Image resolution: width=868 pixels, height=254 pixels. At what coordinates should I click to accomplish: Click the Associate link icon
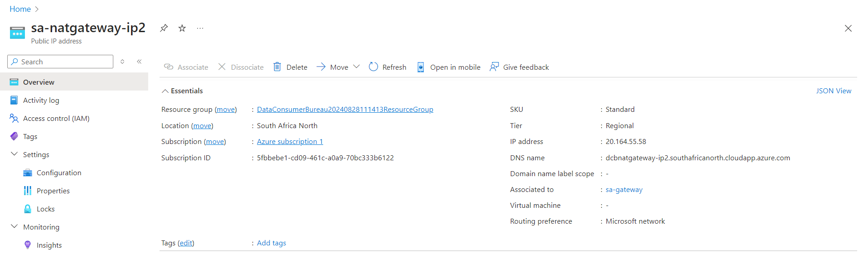(169, 67)
